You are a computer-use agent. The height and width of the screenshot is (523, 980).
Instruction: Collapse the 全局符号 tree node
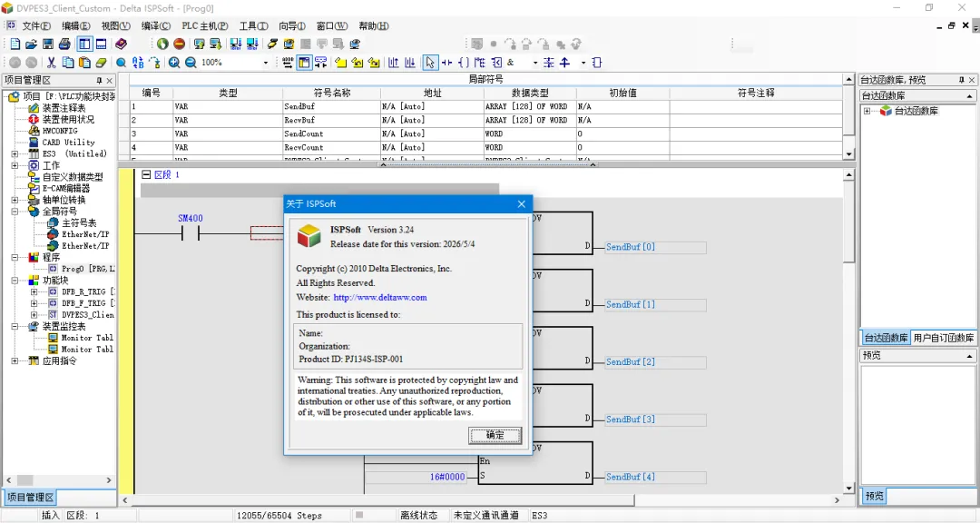click(x=15, y=212)
